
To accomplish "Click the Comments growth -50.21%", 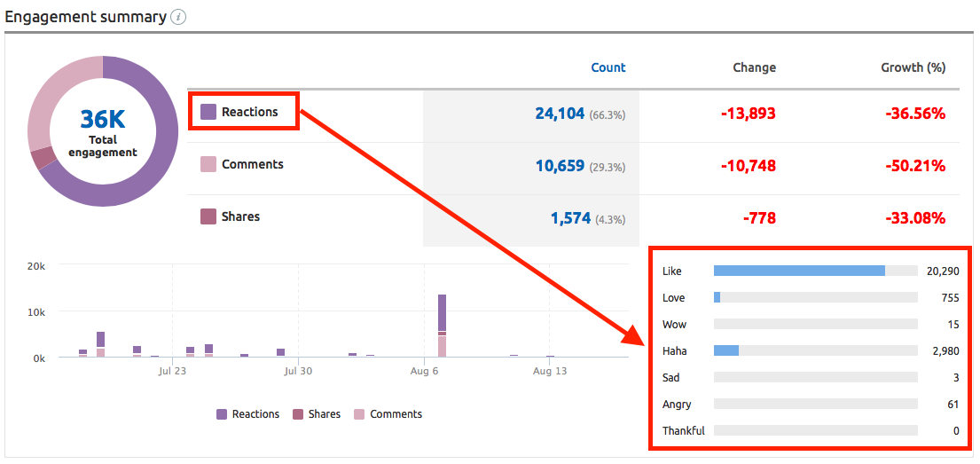I will click(913, 166).
